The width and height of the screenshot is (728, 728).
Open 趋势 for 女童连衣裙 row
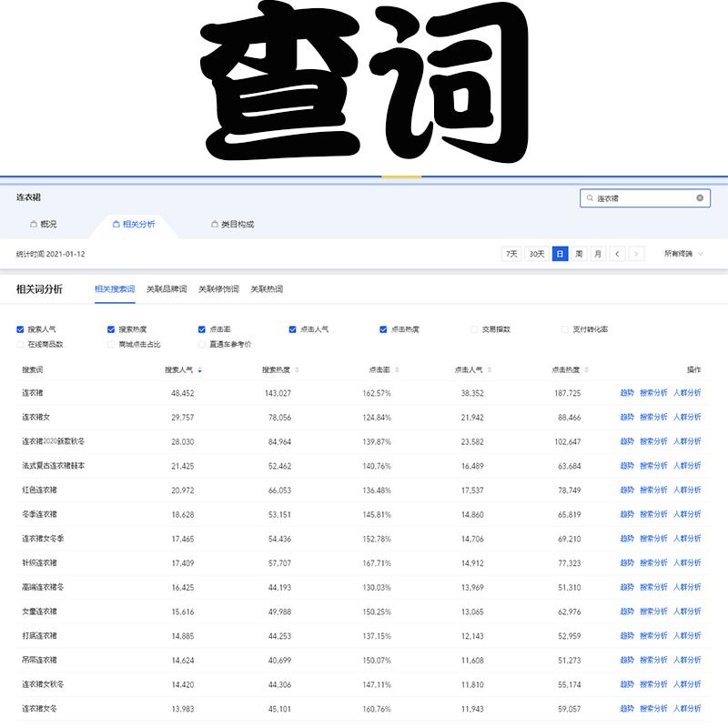click(x=627, y=612)
